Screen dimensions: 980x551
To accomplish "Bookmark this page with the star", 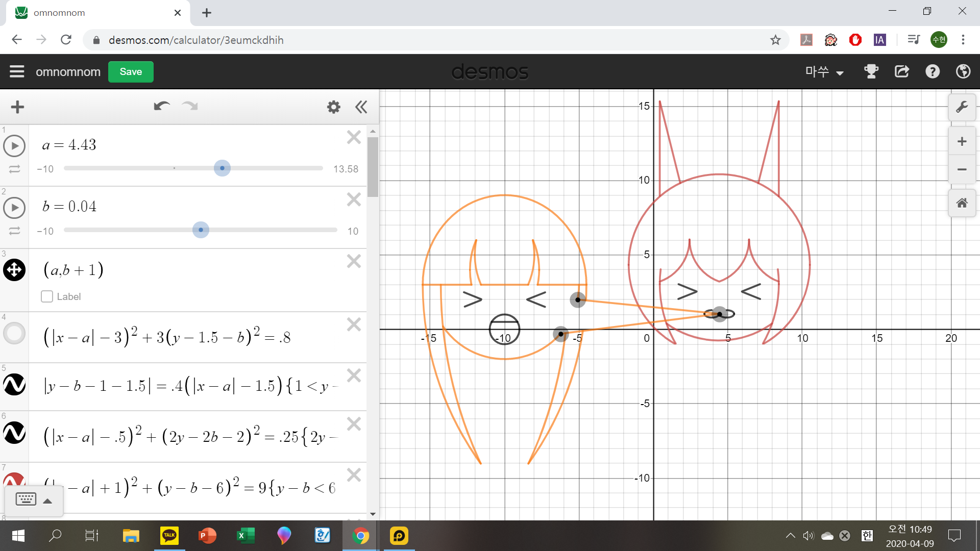I will pos(775,40).
